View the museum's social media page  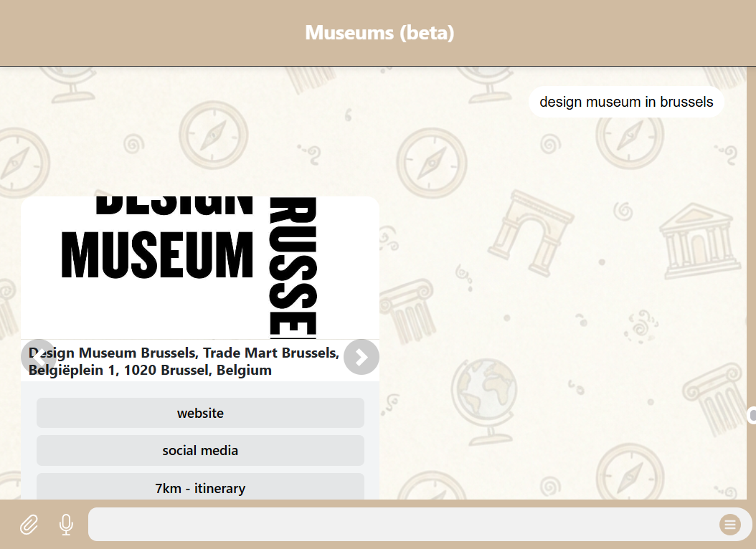200,451
